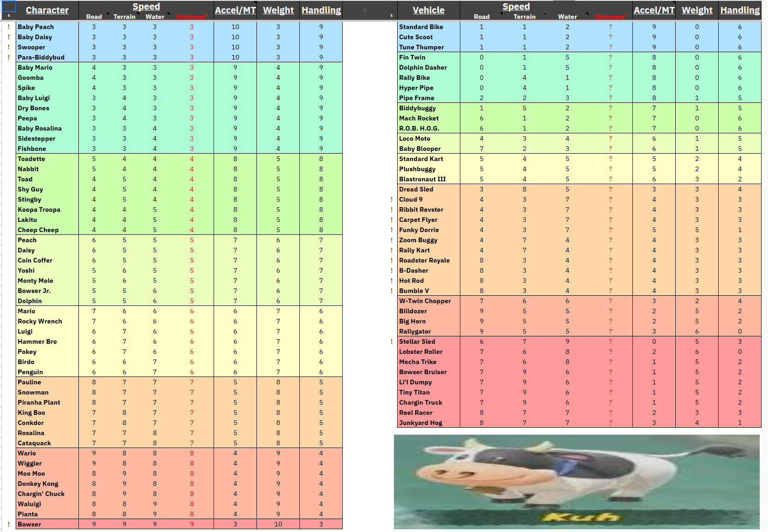Select the R.O.B. H.O.G. name cell
This screenshot has height=532, width=768.
(429, 128)
